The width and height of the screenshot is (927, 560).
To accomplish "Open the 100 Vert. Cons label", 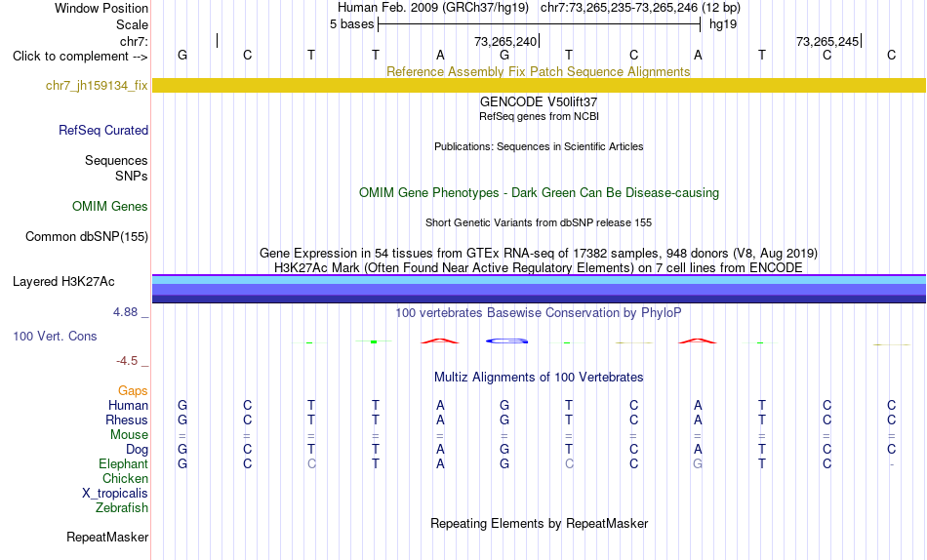I will pos(55,336).
